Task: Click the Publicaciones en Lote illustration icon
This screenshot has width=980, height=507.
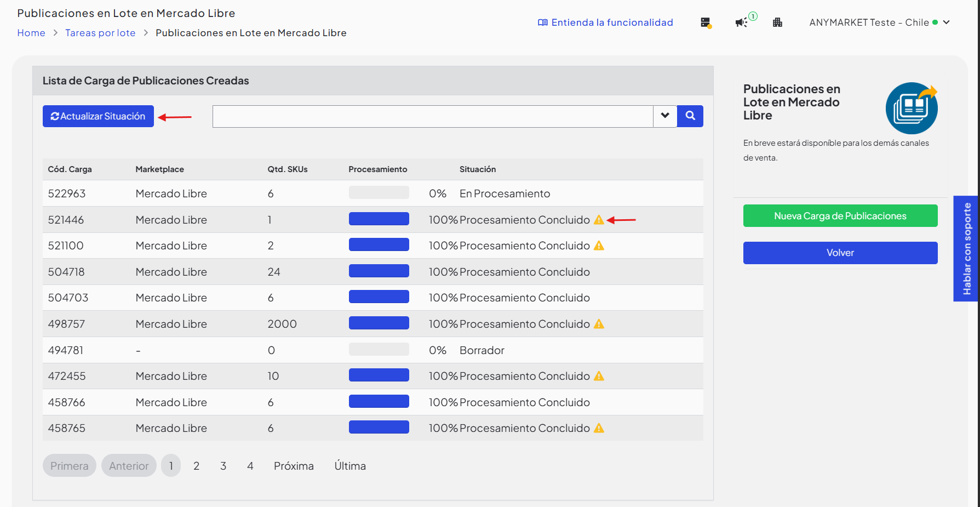Action: pyautogui.click(x=912, y=108)
